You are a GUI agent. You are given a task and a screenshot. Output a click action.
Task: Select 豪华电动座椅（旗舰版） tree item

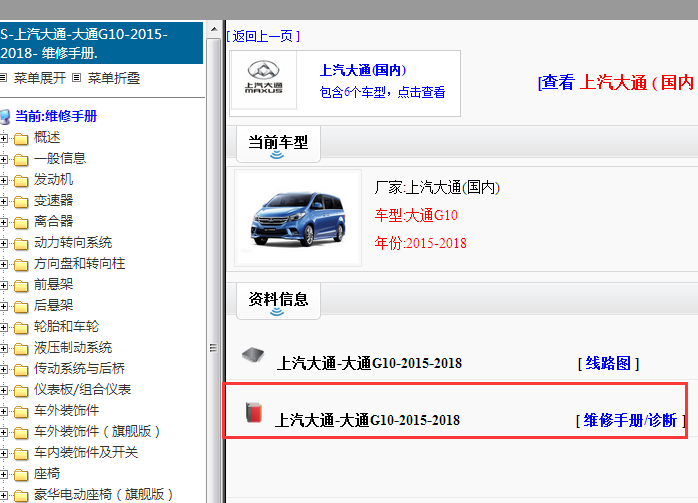(x=104, y=494)
